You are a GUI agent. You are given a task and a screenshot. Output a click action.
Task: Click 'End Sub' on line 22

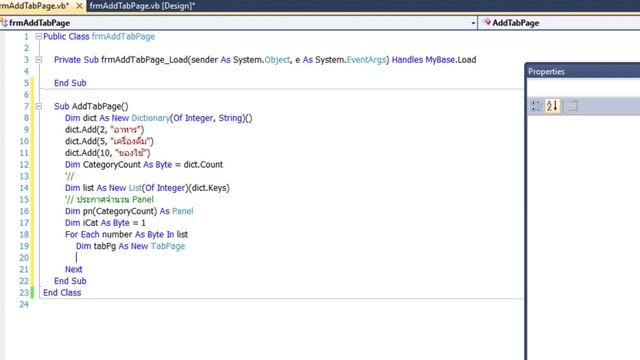click(x=70, y=281)
